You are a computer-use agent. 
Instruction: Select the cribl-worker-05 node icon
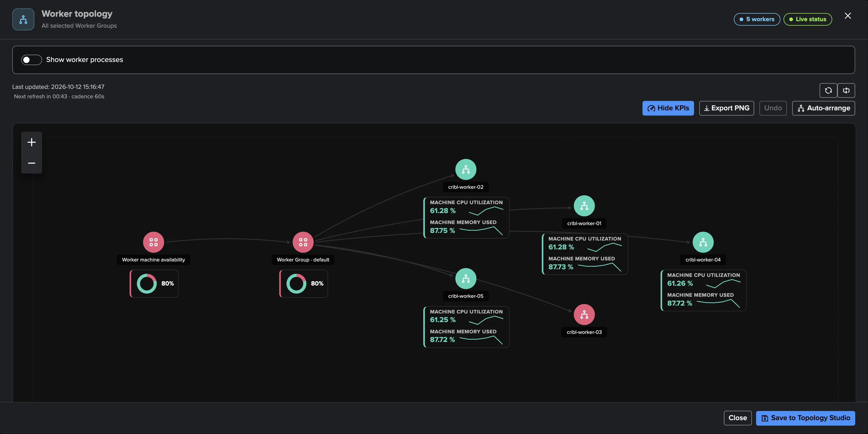(x=466, y=278)
